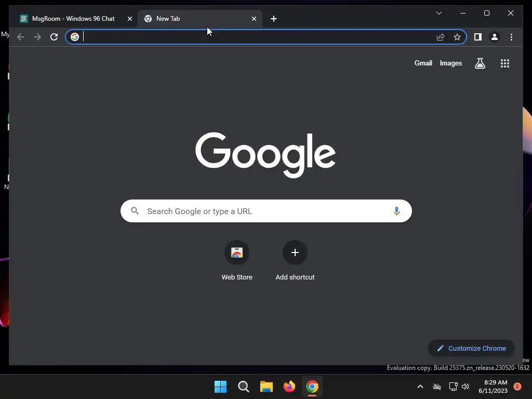Open Windows taskbar search
Viewport: 532px width, 399px height.
click(x=243, y=387)
